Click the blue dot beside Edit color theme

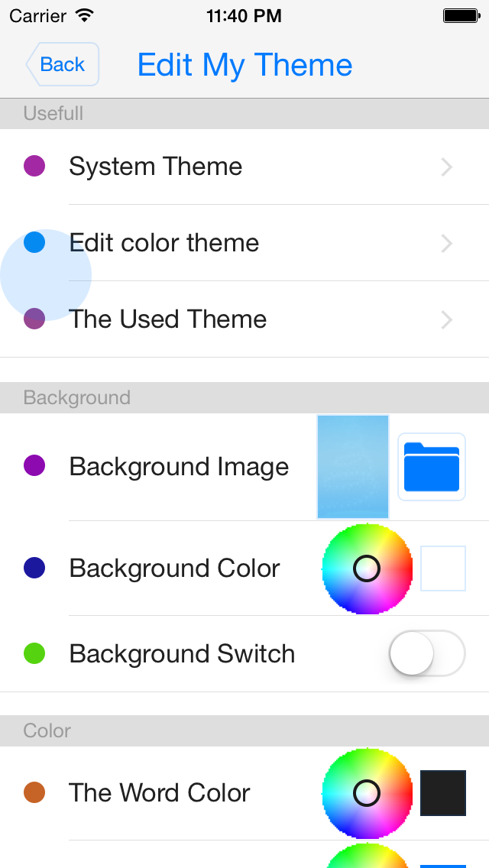click(x=34, y=243)
